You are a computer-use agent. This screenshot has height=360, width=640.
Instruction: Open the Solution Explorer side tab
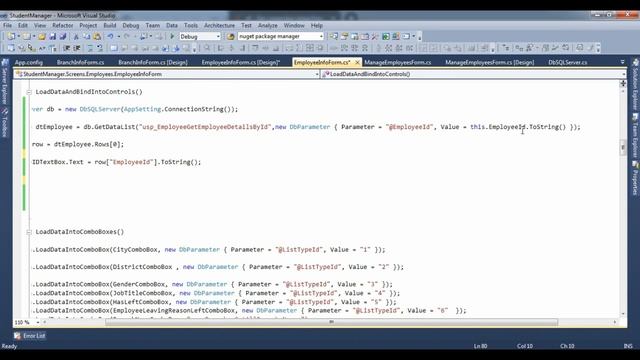pyautogui.click(x=636, y=84)
